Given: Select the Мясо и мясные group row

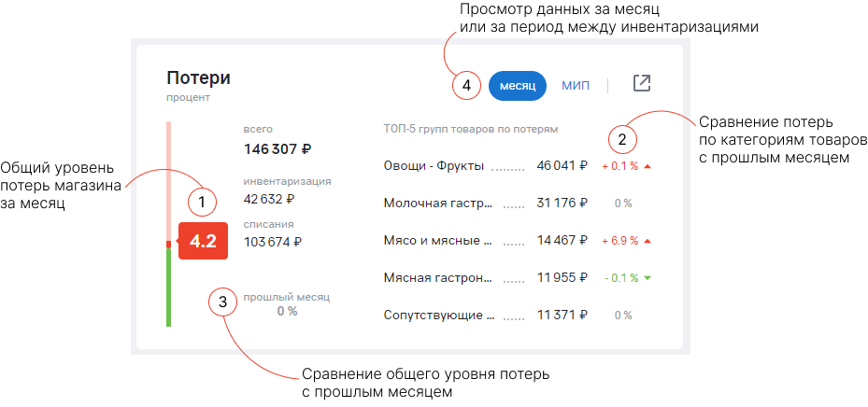Looking at the screenshot, I should tap(437, 241).
